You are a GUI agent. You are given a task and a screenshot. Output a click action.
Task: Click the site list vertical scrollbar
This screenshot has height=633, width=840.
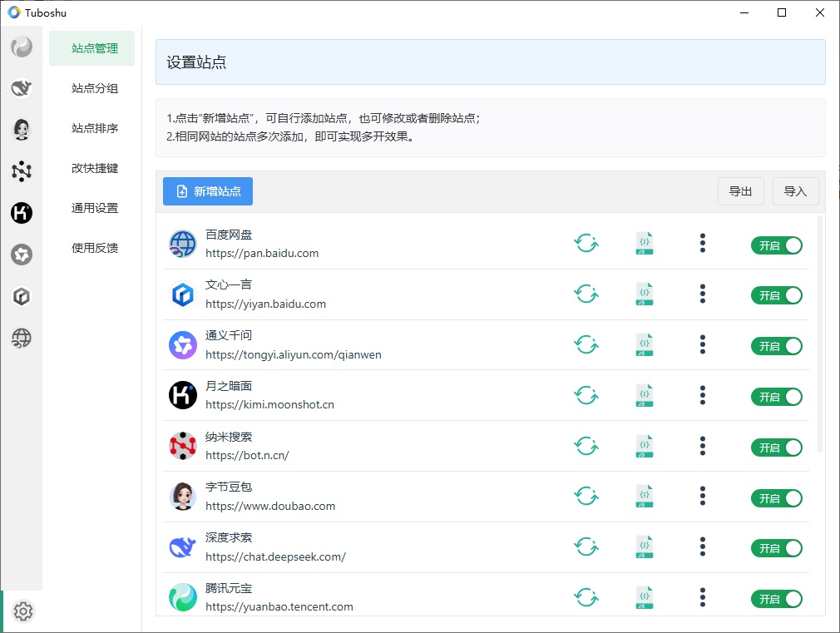click(821, 333)
